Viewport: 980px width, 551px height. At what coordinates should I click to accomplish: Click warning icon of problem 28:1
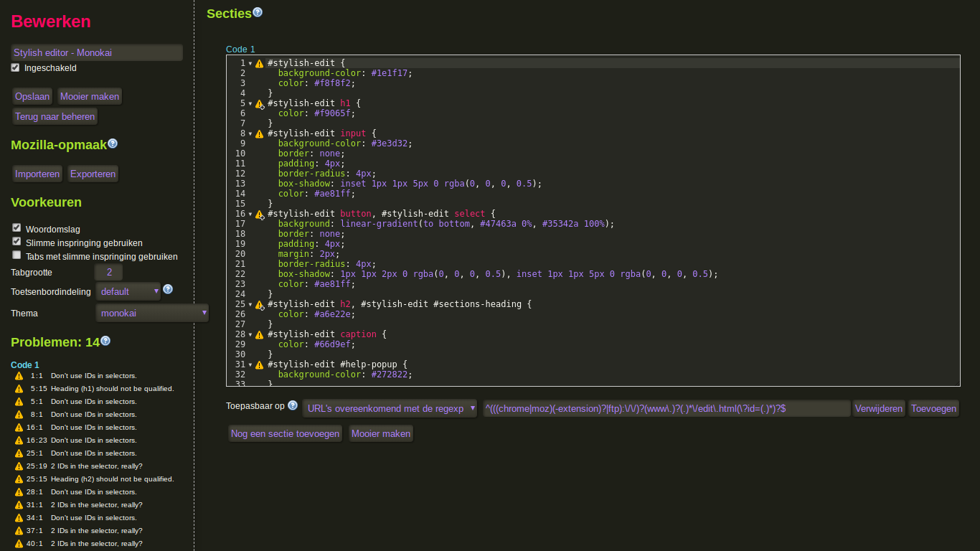coord(19,492)
